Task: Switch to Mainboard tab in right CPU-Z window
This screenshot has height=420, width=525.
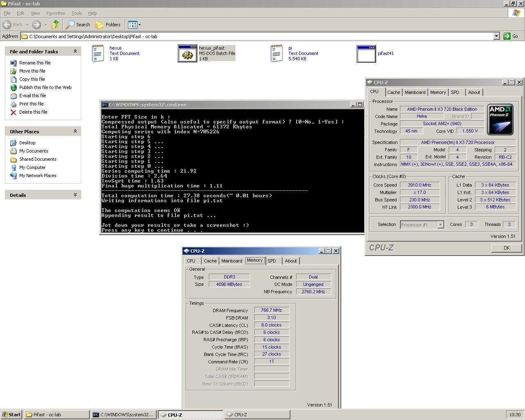Action: (x=415, y=92)
